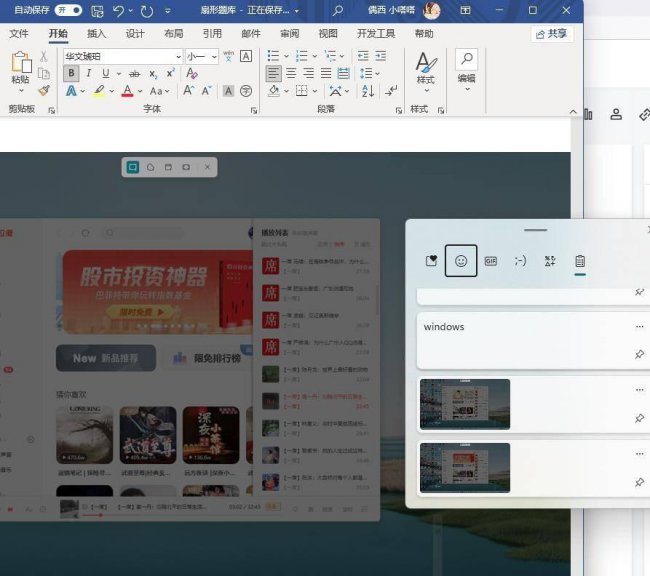Open the 文件 menu tab

pos(19,34)
